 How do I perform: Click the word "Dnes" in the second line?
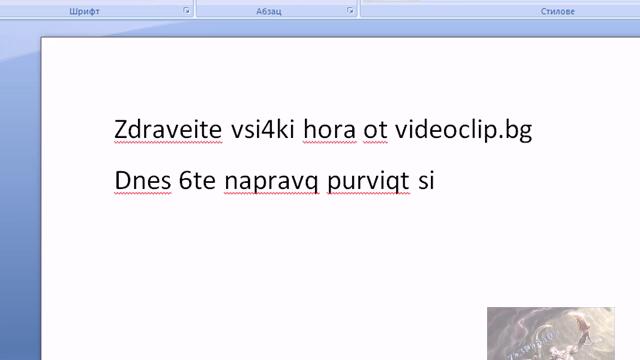[x=142, y=180]
